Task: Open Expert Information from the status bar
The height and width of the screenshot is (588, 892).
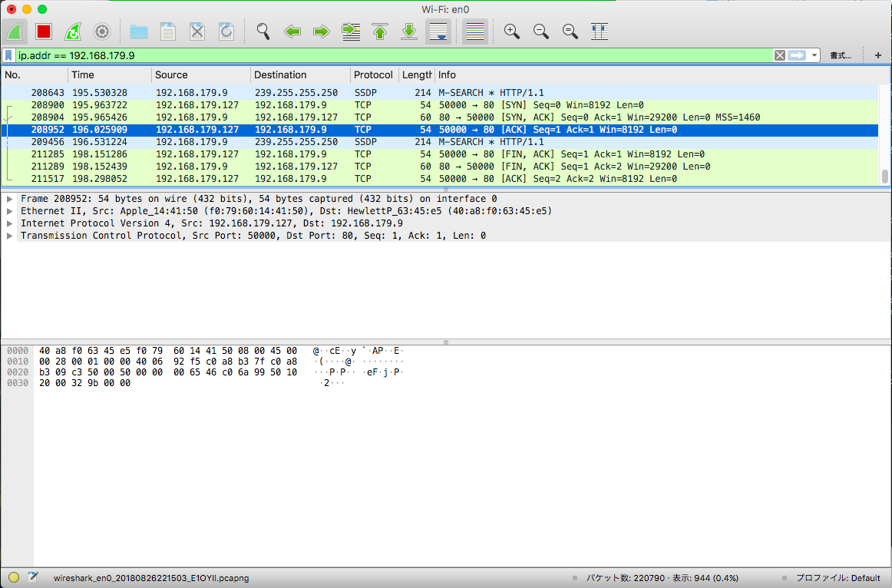Action: point(13,577)
